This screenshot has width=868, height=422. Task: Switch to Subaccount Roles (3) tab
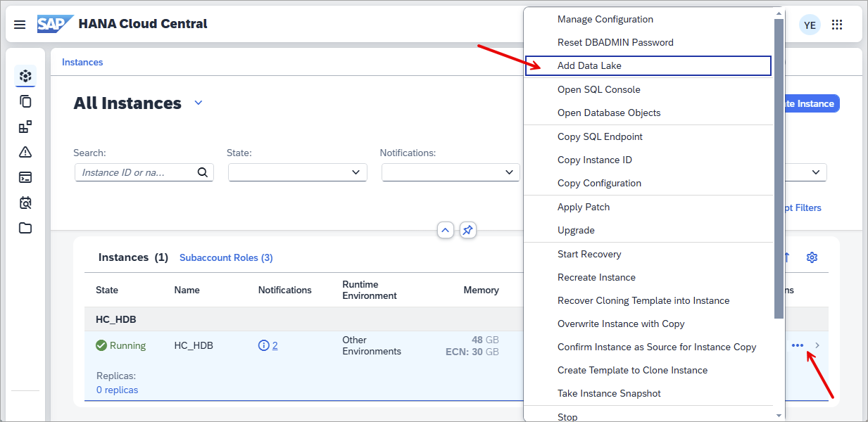point(226,257)
